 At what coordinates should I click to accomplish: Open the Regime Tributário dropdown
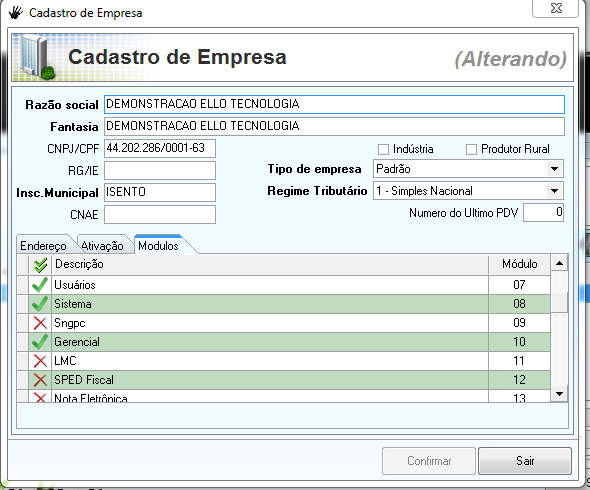coord(554,191)
